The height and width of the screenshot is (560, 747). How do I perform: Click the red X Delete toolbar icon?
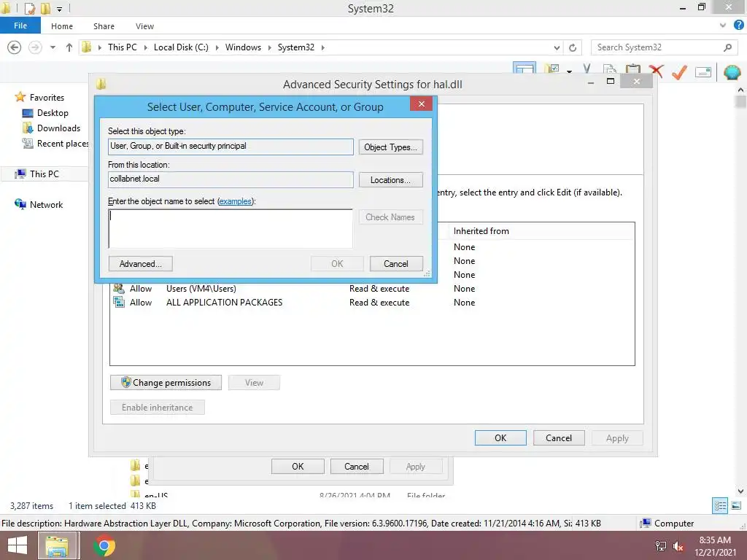[656, 71]
